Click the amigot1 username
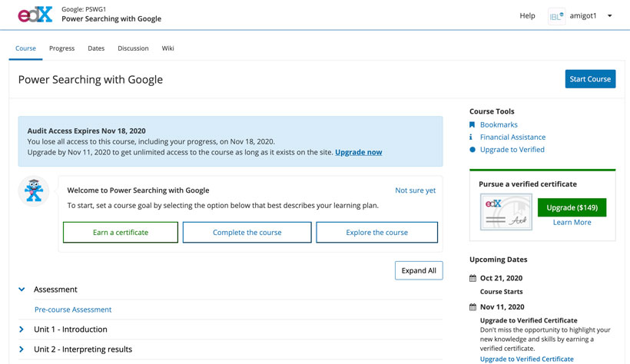This screenshot has width=630, height=364. point(583,15)
